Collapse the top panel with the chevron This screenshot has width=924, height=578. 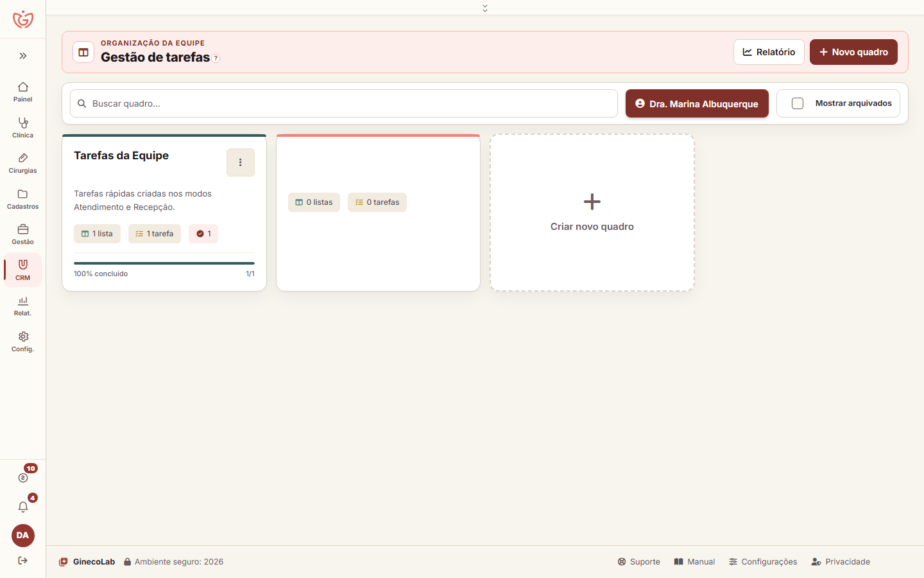coord(485,8)
